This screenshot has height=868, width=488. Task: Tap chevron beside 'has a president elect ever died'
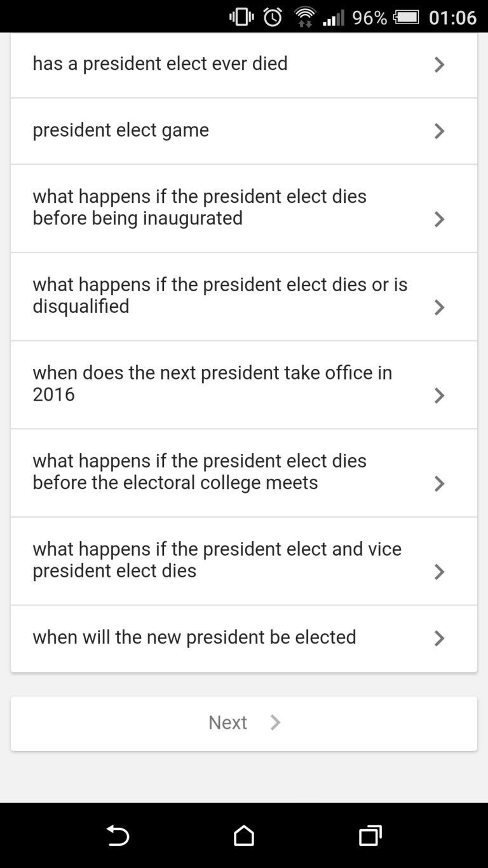pos(439,64)
